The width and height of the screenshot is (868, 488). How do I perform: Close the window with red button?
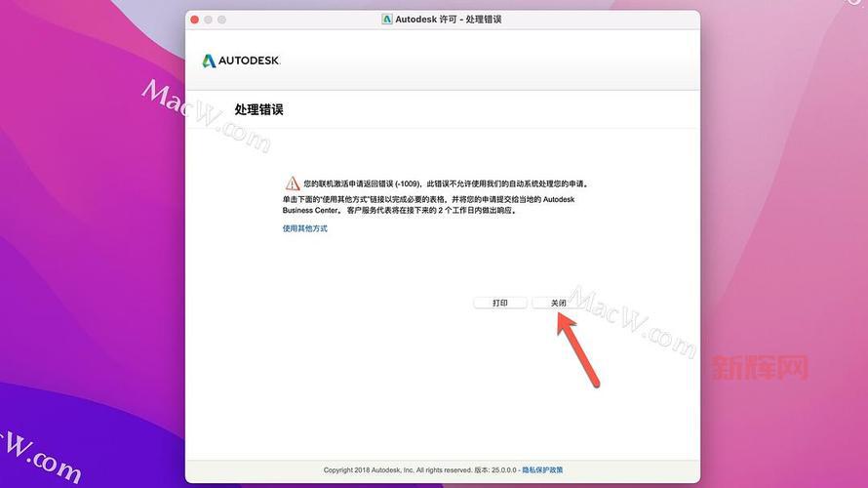coord(194,20)
